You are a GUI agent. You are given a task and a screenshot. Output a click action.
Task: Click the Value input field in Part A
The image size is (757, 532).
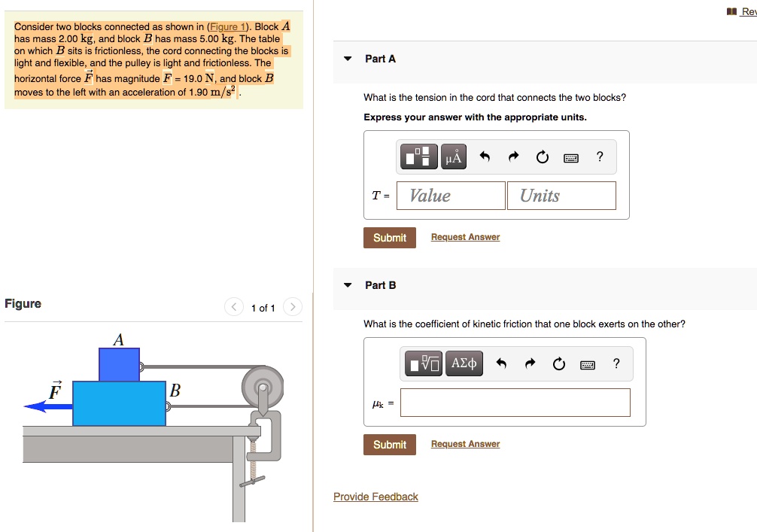coord(450,195)
